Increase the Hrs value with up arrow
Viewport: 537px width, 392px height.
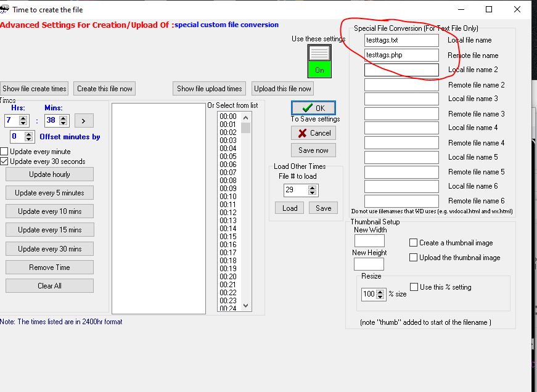23,118
